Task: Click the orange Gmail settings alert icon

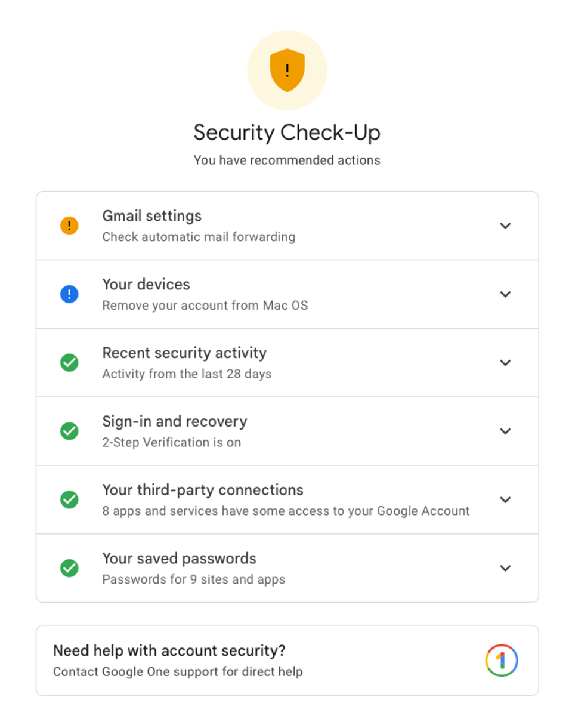Action: [70, 226]
